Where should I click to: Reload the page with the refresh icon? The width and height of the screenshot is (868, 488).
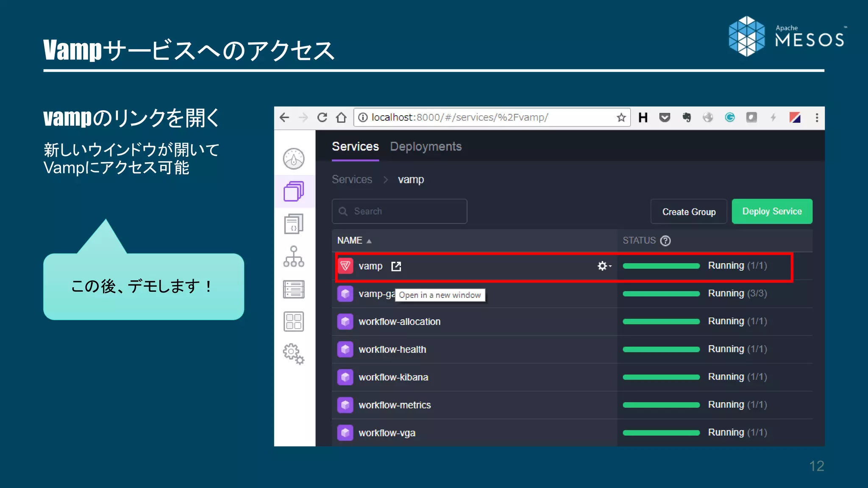tap(322, 117)
